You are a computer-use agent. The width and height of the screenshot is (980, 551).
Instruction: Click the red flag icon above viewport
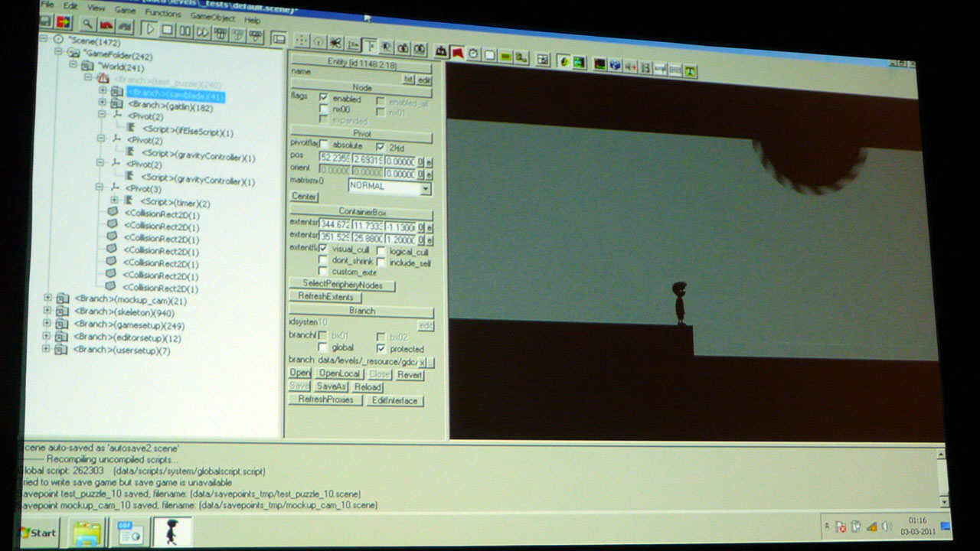pyautogui.click(x=458, y=53)
